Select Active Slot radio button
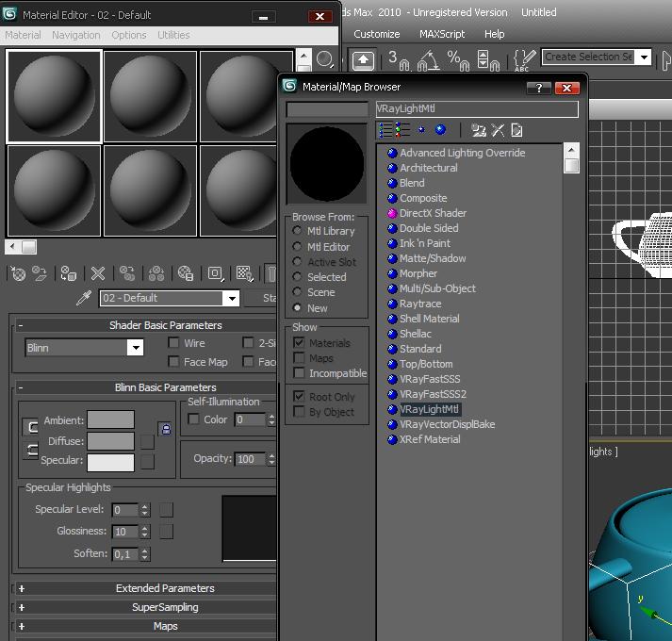Image resolution: width=672 pixels, height=641 pixels. [x=297, y=261]
